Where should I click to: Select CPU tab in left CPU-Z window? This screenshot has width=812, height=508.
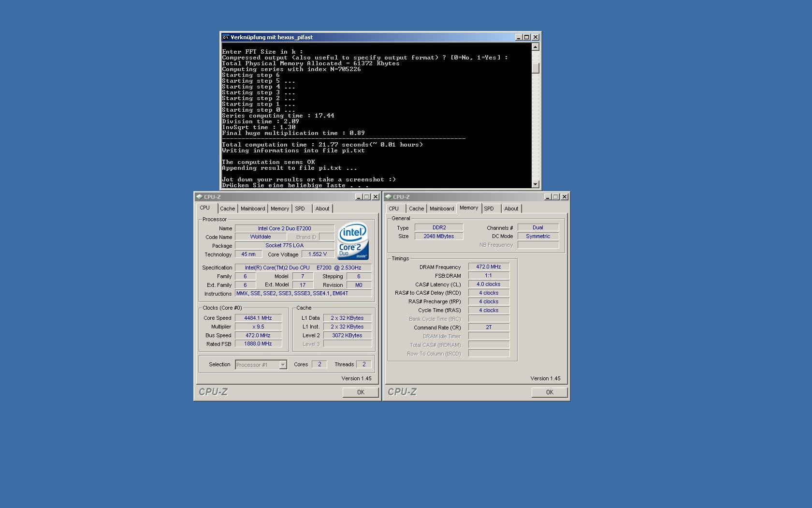point(205,208)
